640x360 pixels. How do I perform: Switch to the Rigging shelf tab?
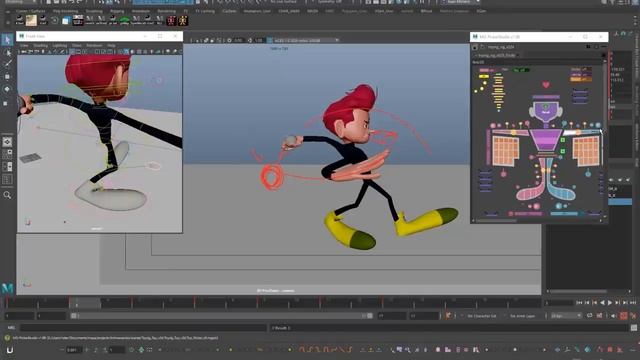point(117,11)
